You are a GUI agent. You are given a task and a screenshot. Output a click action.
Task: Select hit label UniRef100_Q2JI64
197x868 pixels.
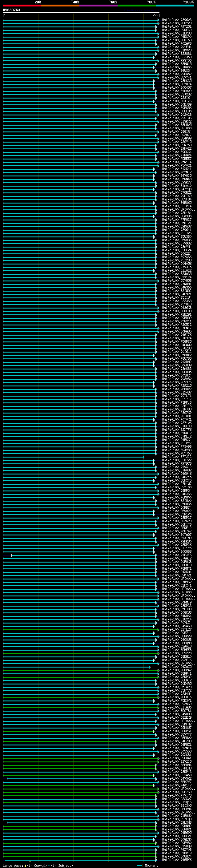coord(177,98)
